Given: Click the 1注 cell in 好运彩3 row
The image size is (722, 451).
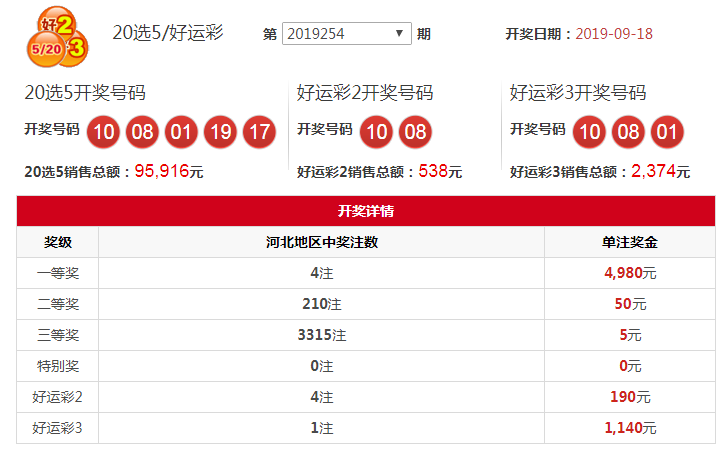Looking at the screenshot, I should [x=321, y=428].
